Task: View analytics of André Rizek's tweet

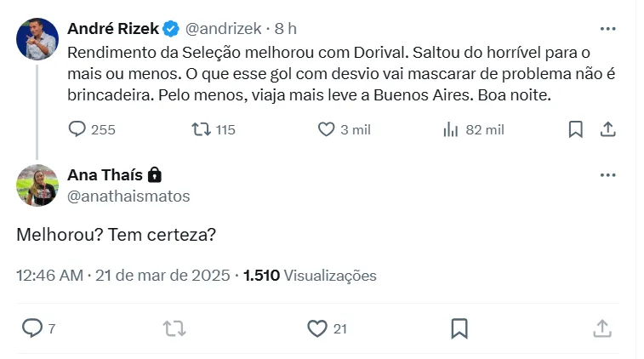Action: point(452,129)
